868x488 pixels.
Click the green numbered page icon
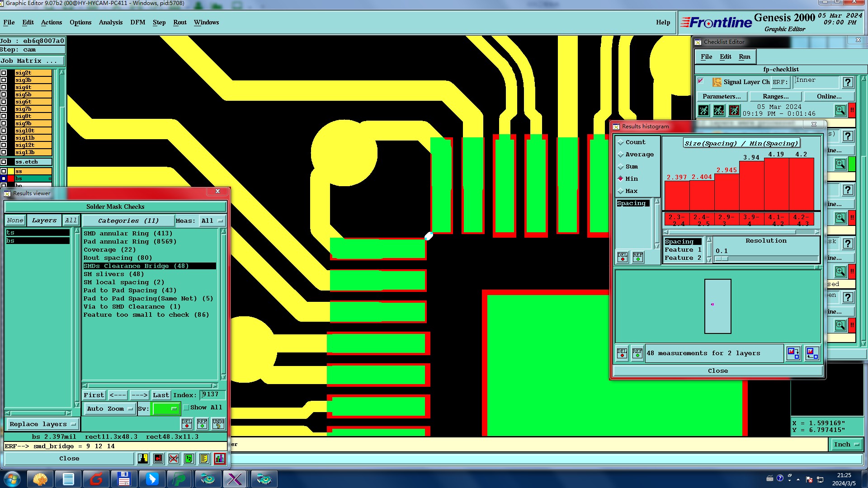[189, 459]
